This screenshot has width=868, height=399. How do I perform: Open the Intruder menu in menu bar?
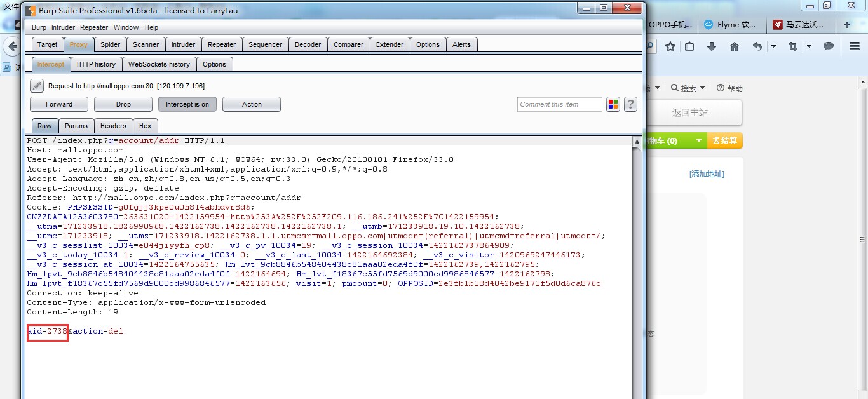click(x=63, y=27)
